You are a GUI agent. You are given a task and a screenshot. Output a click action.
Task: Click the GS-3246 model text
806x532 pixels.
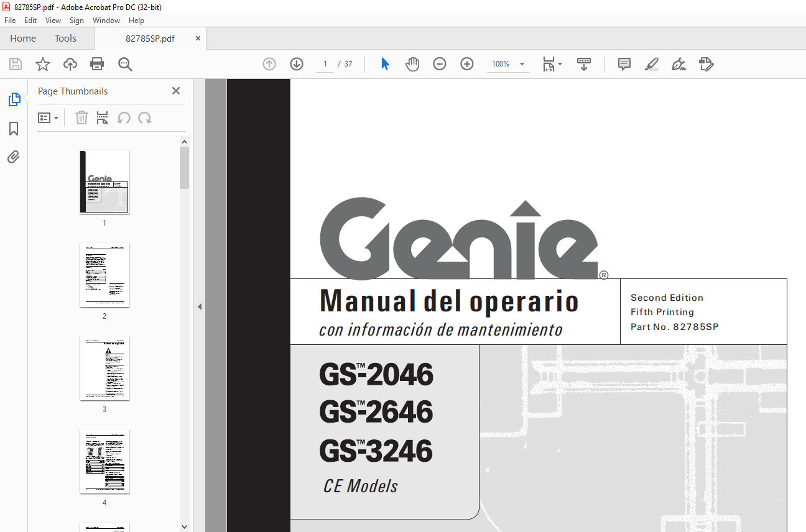[376, 451]
